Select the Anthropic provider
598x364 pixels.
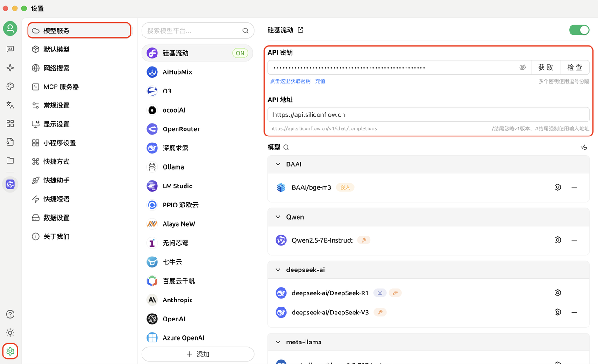[x=197, y=300]
